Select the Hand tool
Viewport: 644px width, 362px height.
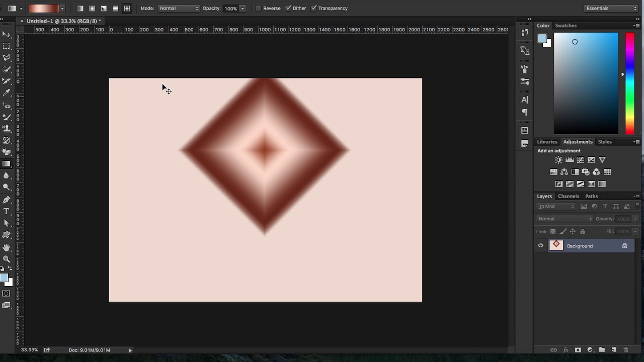(x=7, y=247)
